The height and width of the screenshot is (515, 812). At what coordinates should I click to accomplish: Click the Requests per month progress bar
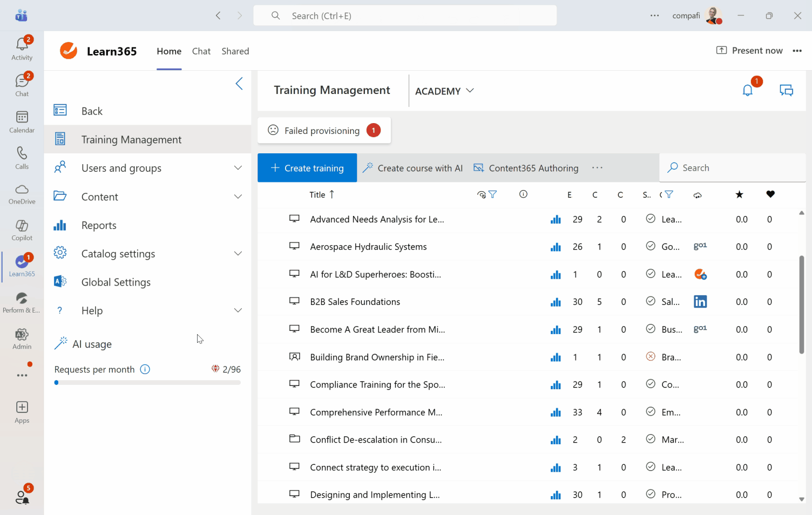tap(147, 383)
